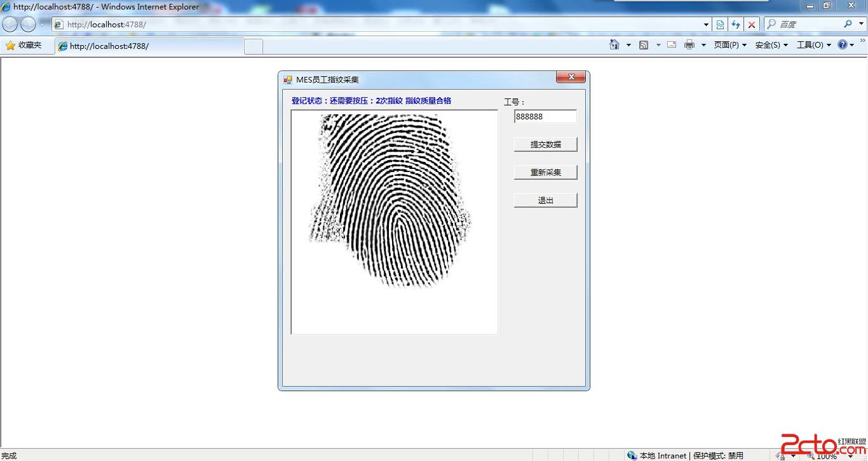Image resolution: width=868 pixels, height=461 pixels.
Task: Restore down the Internet Explorer window
Action: [827, 6]
